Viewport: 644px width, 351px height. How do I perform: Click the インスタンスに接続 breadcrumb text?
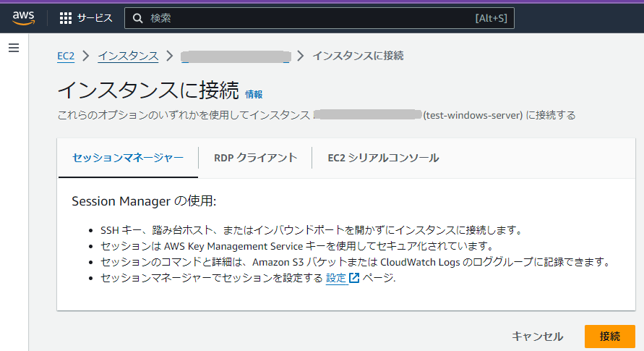tap(358, 56)
